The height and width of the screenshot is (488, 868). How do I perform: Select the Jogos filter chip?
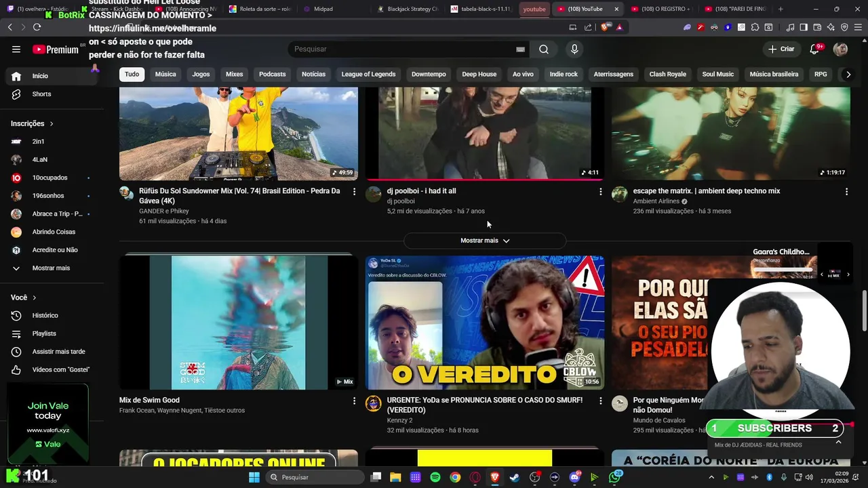(x=201, y=74)
